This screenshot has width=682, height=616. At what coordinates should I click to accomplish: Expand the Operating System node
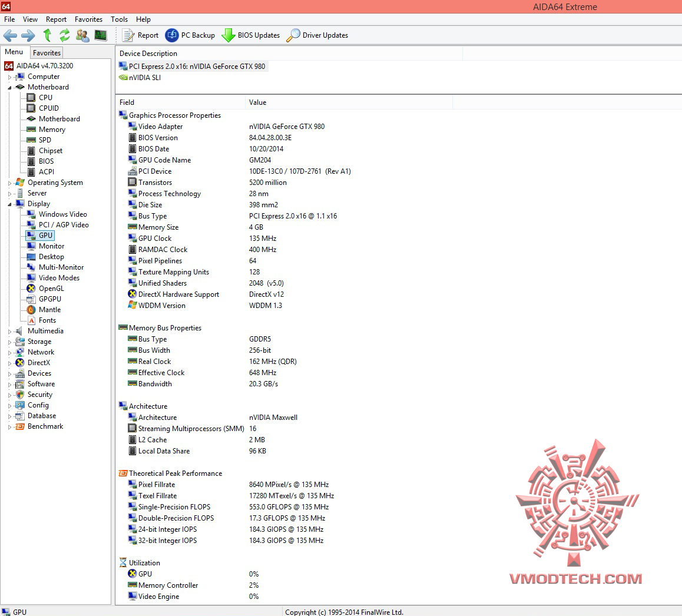[x=9, y=183]
